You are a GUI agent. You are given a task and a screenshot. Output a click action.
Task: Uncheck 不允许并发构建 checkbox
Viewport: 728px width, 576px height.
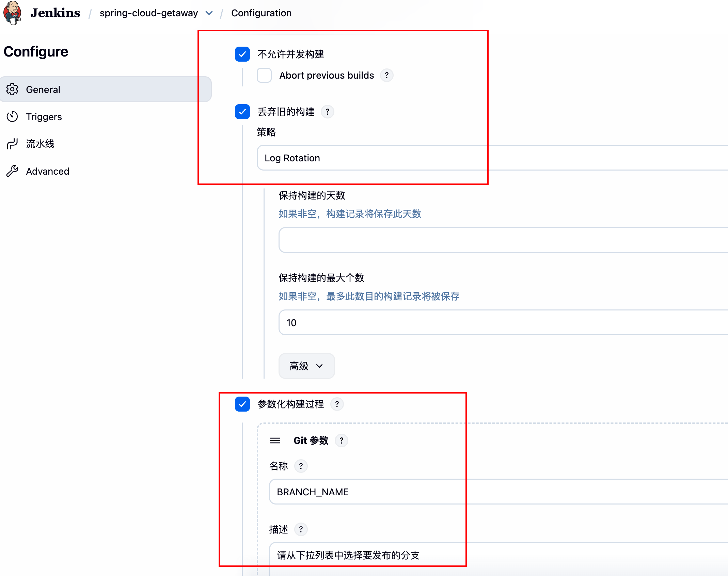242,54
